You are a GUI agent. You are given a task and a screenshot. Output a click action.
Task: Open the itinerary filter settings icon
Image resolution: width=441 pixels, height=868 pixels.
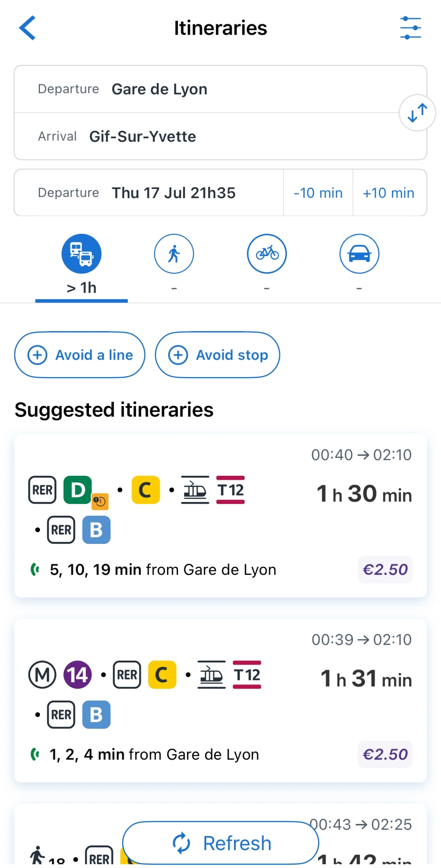pos(410,28)
